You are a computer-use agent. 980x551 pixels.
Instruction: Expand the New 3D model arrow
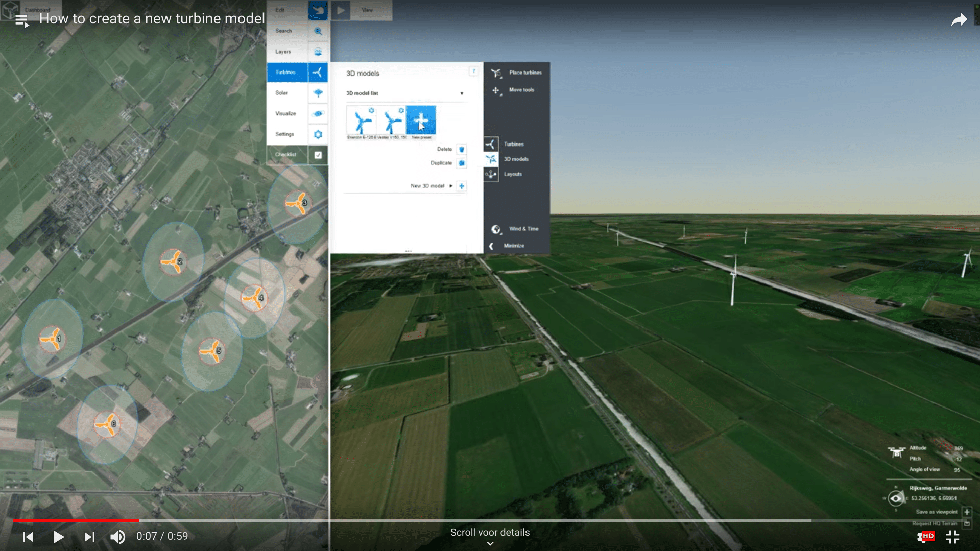(451, 186)
